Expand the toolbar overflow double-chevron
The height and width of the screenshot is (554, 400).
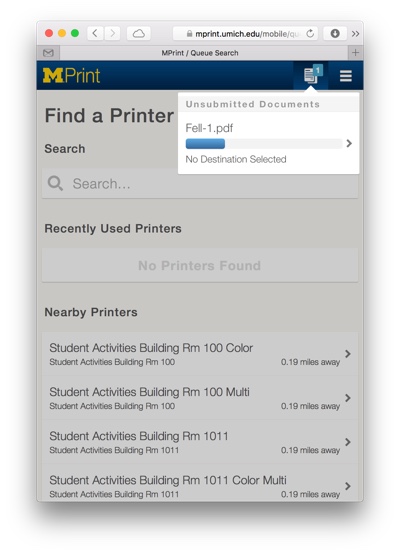click(x=355, y=34)
